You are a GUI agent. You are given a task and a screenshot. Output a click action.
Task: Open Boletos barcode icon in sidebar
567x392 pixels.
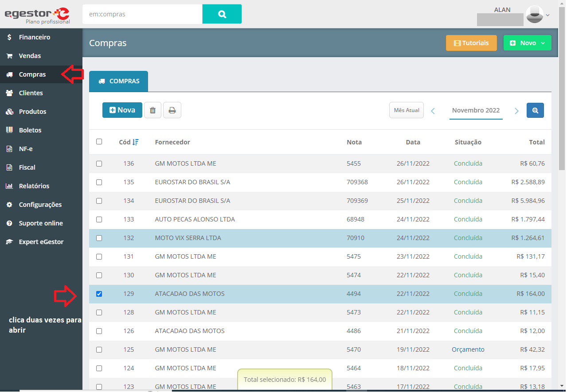coord(9,130)
